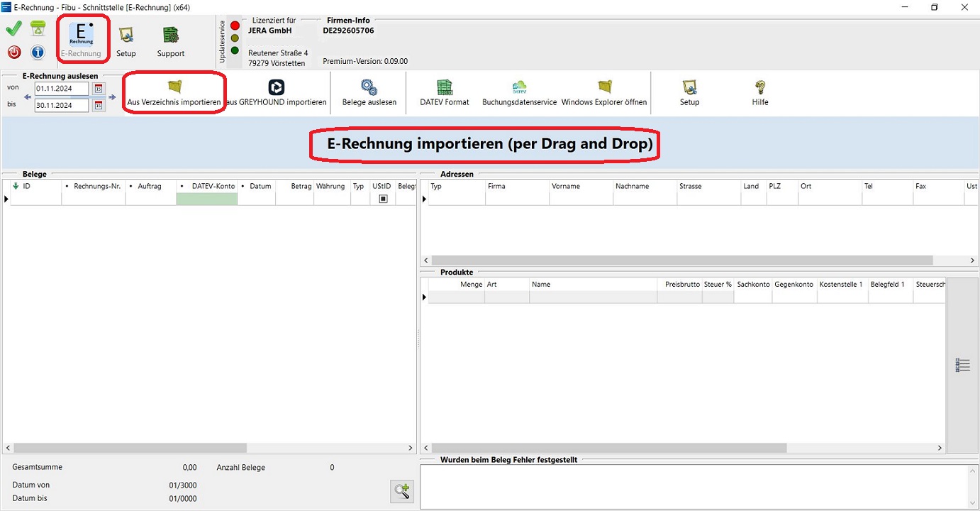Viewport: 980px width, 511px height.
Task: Open DATEV Format export
Action: 445,92
